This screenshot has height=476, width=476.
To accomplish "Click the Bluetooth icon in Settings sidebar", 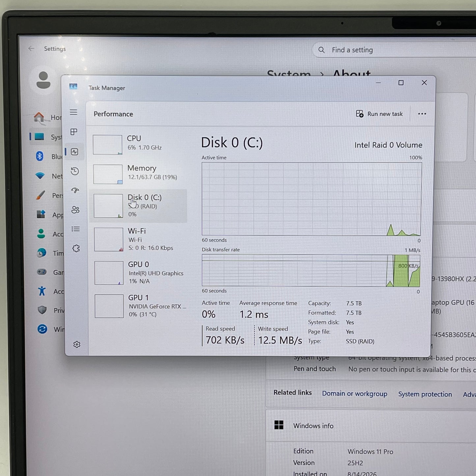I will [40, 156].
